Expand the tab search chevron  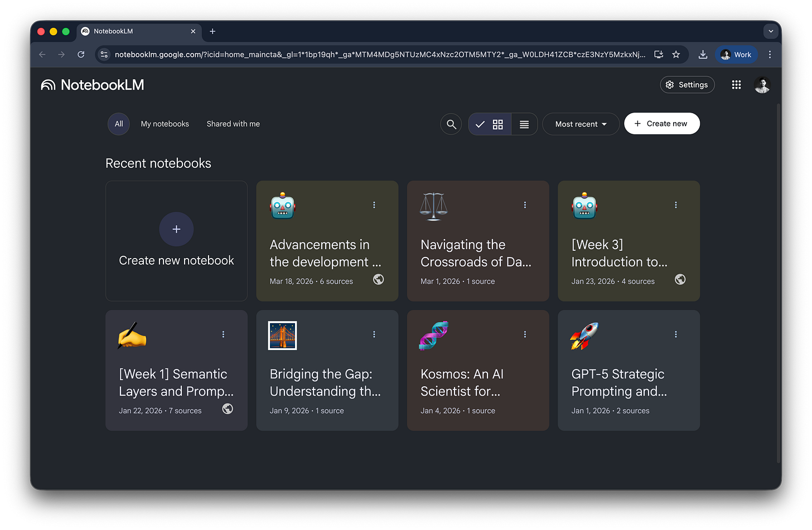[771, 31]
